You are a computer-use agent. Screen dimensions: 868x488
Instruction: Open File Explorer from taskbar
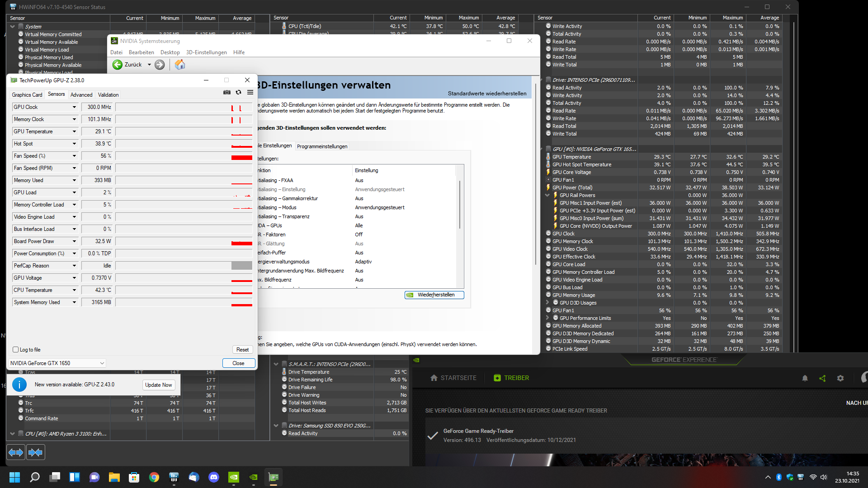114,477
